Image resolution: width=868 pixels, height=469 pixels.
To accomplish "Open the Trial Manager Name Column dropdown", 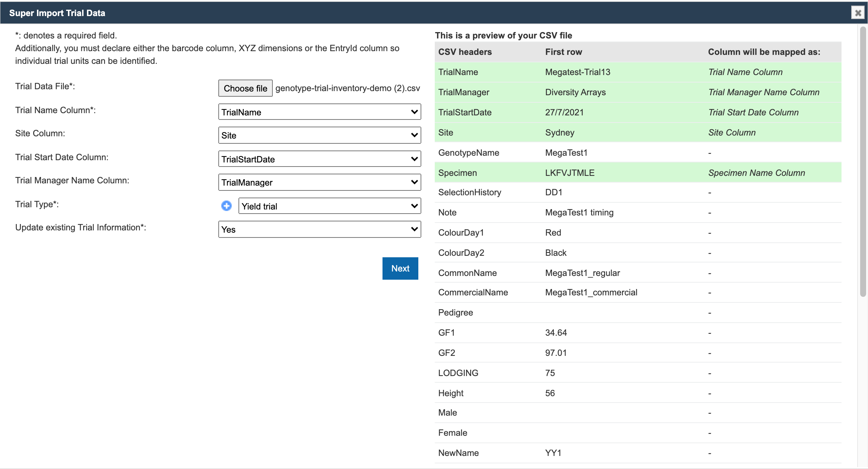I will coord(319,182).
